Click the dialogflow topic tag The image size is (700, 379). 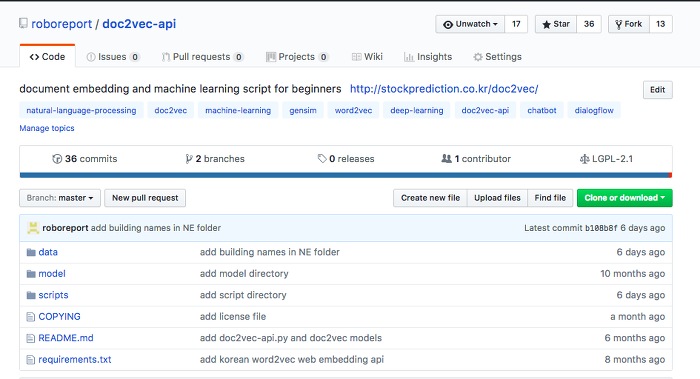[x=594, y=110]
